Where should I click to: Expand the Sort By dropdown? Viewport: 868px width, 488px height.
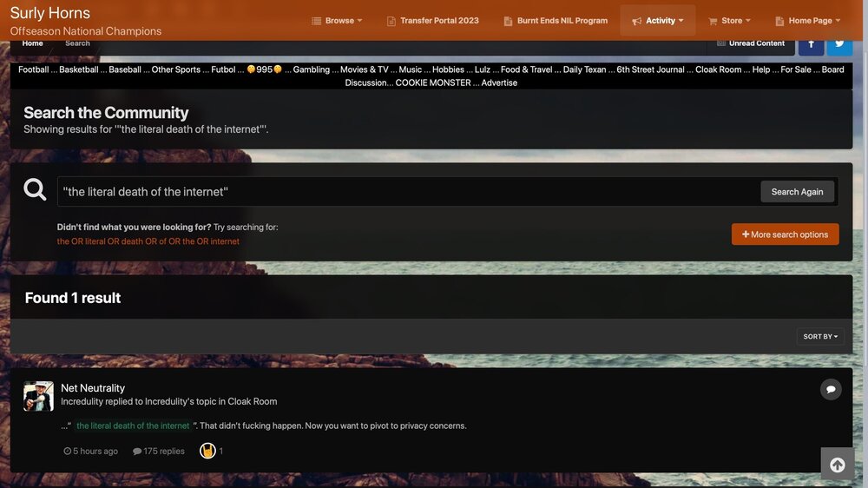820,336
